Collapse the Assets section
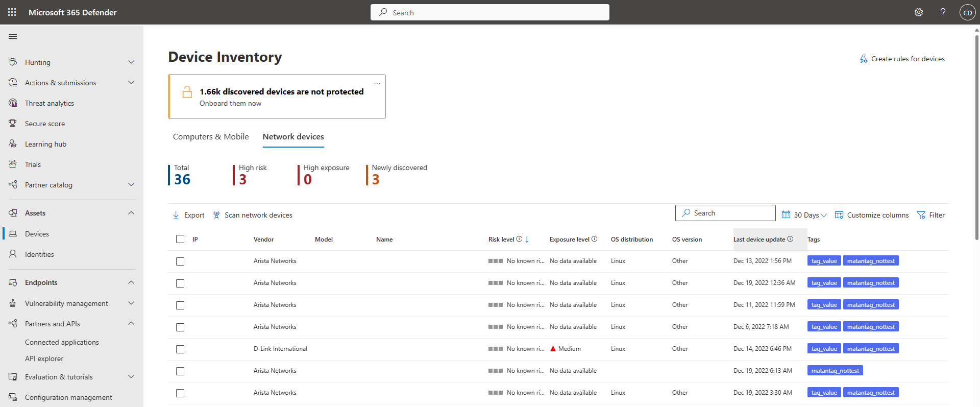Screen dimensions: 980x407 coord(131,213)
